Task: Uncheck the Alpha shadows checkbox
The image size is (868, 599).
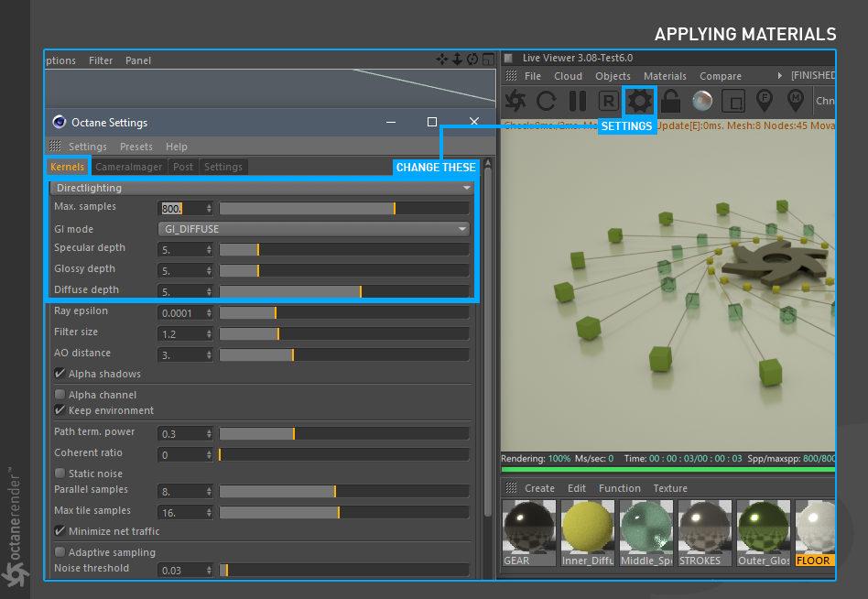Action: coord(60,374)
